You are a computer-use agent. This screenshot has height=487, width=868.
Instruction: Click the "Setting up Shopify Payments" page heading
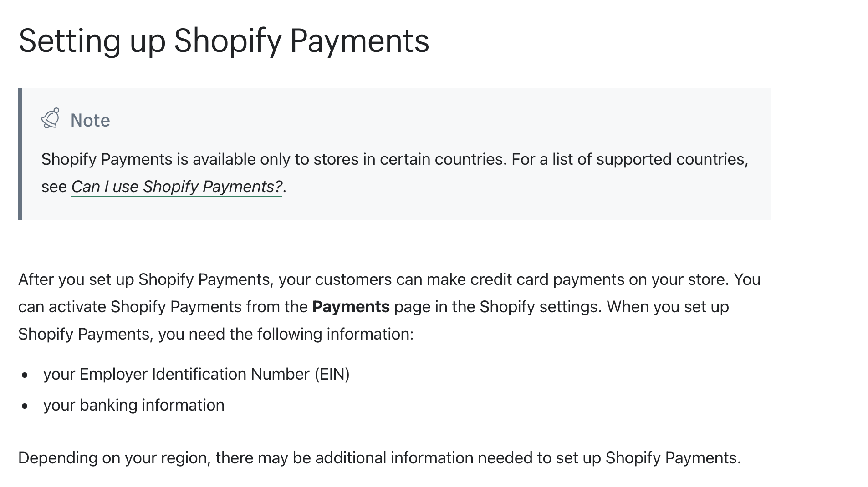[x=224, y=41]
